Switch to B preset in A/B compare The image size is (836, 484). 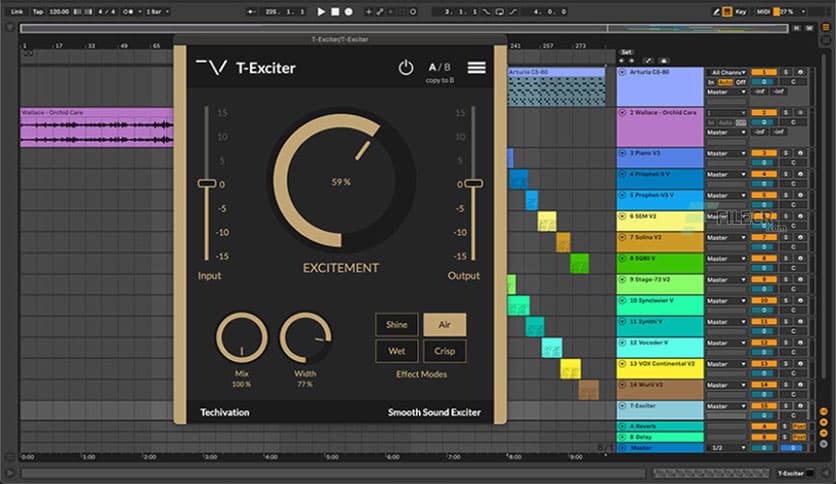(x=447, y=67)
